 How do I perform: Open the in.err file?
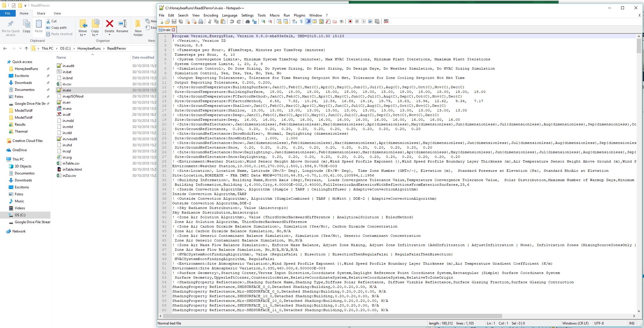click(67, 102)
